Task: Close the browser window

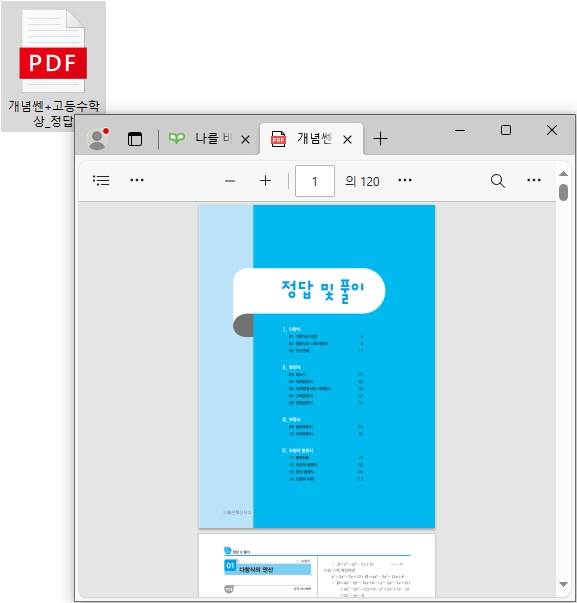Action: [x=552, y=130]
